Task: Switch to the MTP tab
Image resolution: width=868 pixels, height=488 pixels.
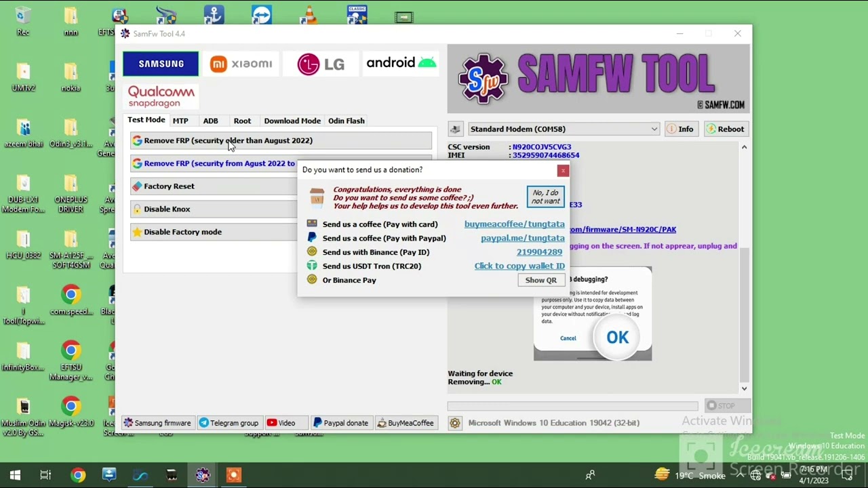Action: (x=180, y=121)
